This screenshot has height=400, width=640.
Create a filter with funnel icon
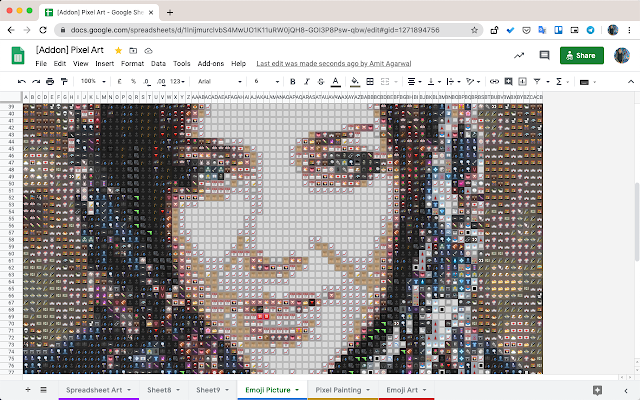pyautogui.click(x=537, y=82)
